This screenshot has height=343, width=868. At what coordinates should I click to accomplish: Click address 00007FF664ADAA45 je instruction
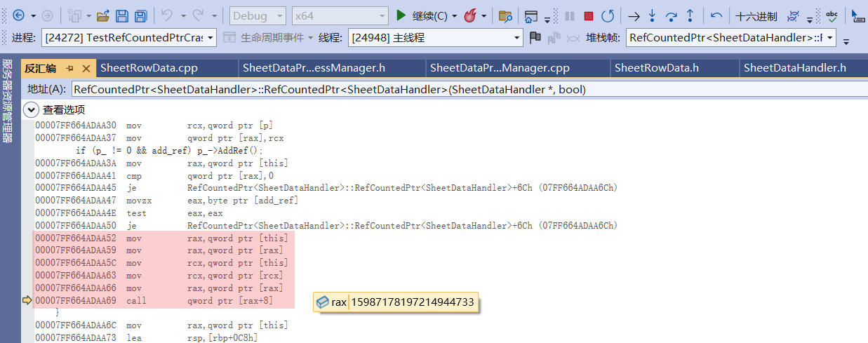[x=326, y=188]
